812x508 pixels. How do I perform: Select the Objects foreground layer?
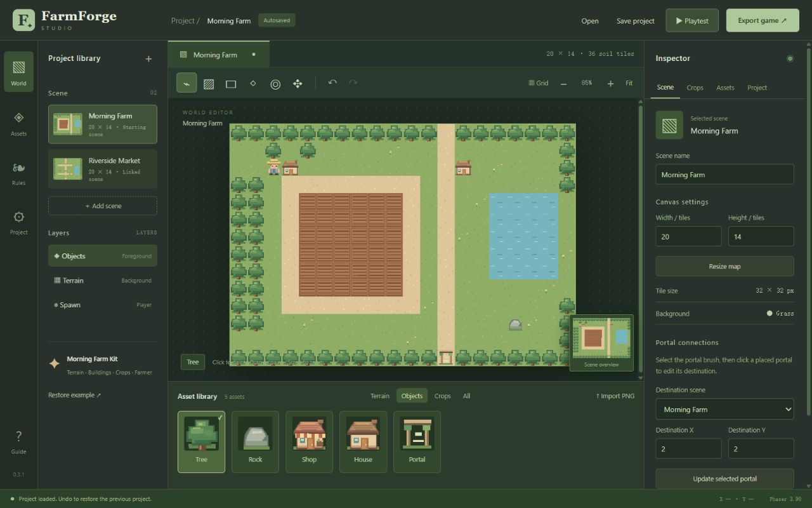click(x=103, y=256)
